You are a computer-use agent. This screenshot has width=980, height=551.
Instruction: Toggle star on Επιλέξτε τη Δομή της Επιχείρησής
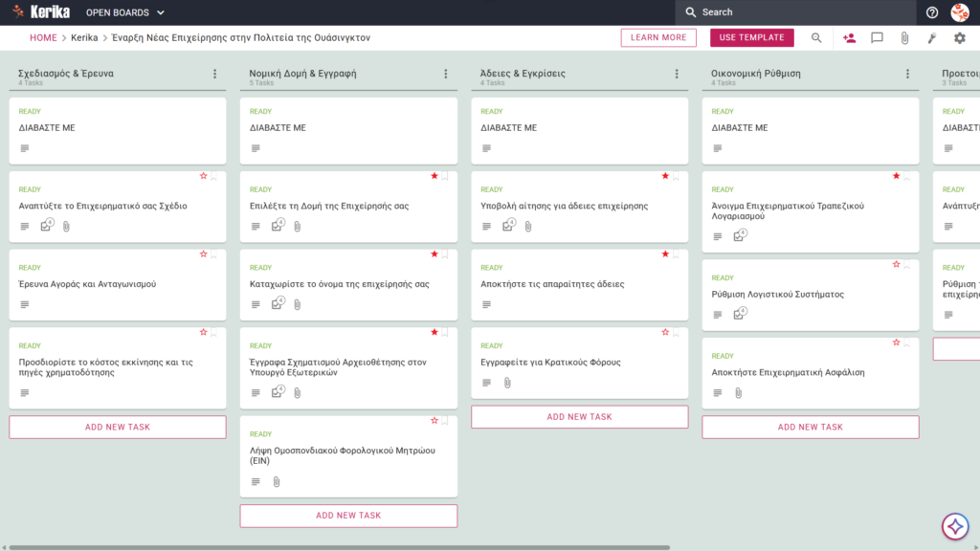pyautogui.click(x=434, y=176)
